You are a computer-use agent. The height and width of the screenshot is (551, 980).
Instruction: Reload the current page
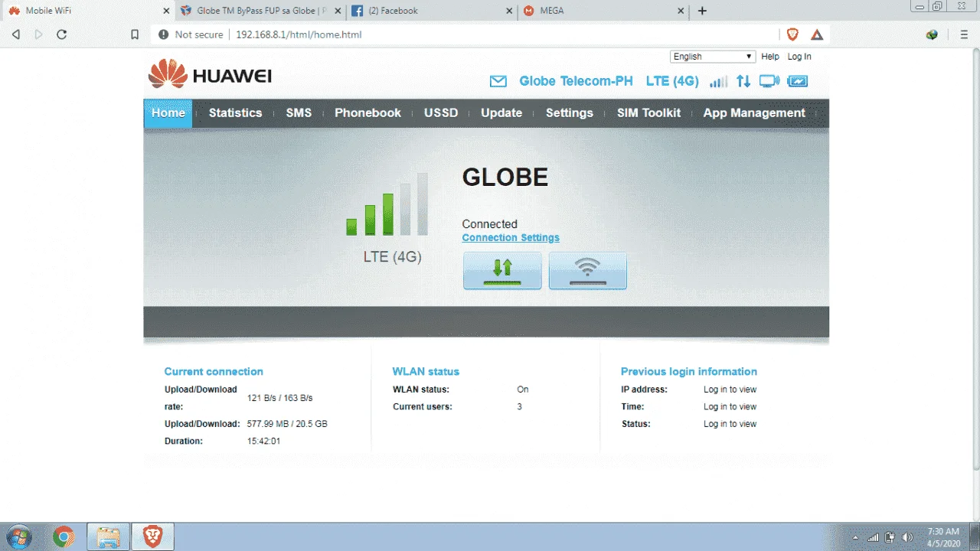(x=62, y=34)
